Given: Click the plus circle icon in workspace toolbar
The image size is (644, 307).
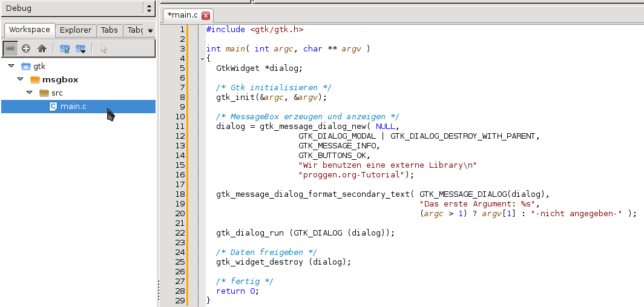Looking at the screenshot, I should 26,48.
